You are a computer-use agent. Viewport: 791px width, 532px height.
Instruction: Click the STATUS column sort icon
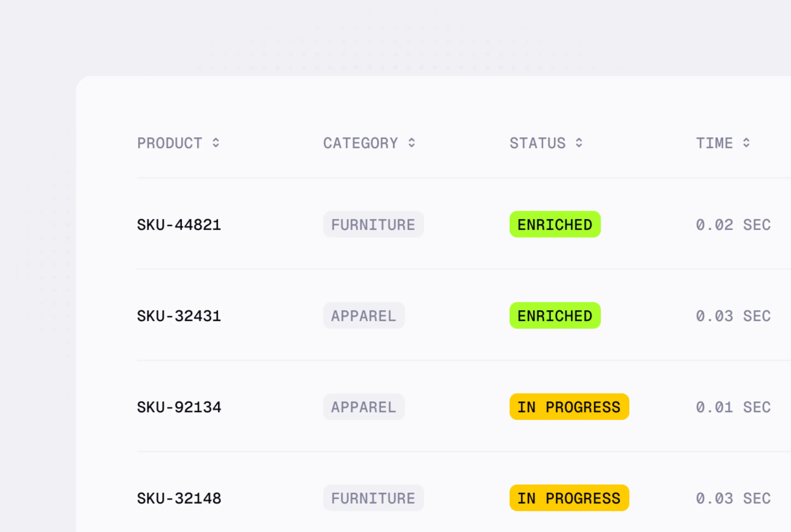(579, 143)
